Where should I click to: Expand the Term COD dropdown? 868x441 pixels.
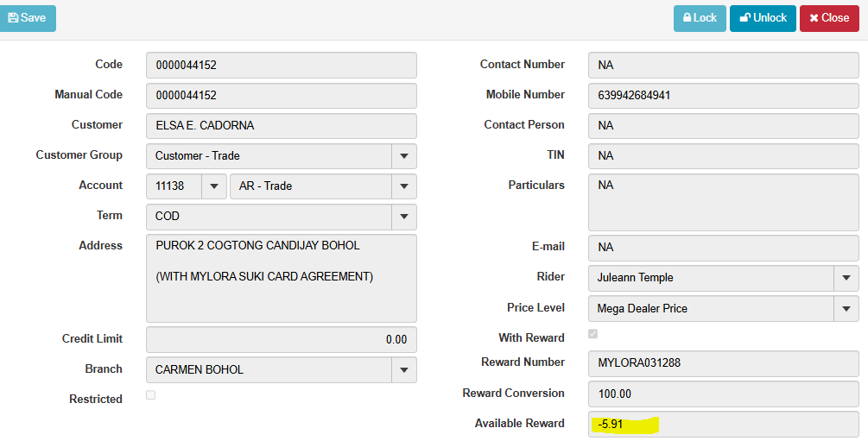[403, 217]
